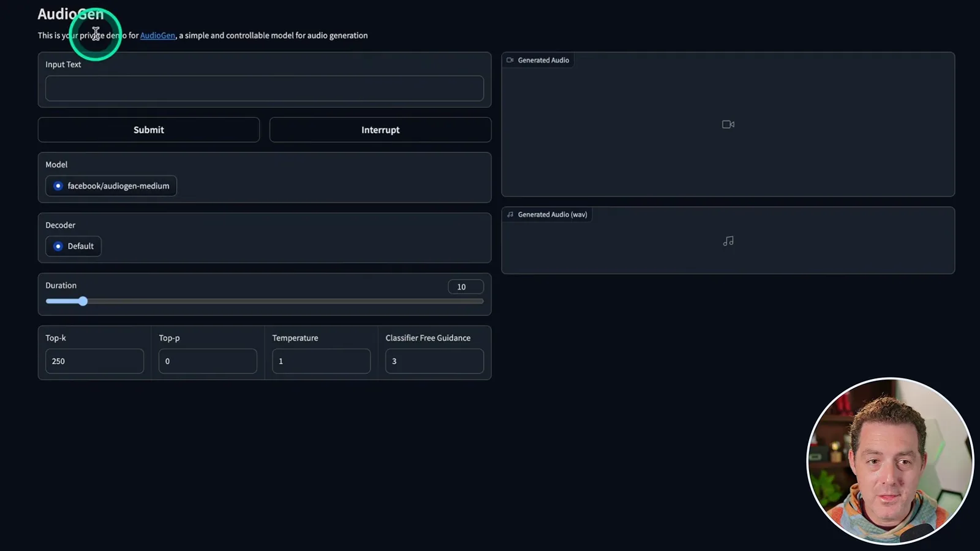The image size is (980, 551).
Task: Click the Top-k field showing 250
Action: tap(94, 361)
